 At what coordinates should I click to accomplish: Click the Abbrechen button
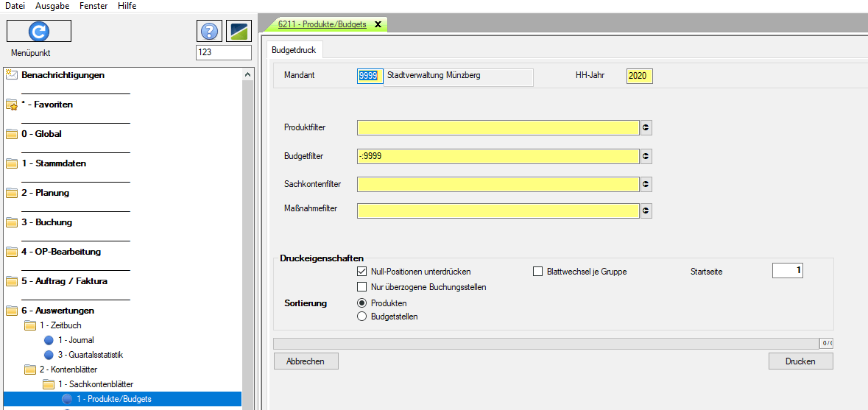[x=305, y=361]
